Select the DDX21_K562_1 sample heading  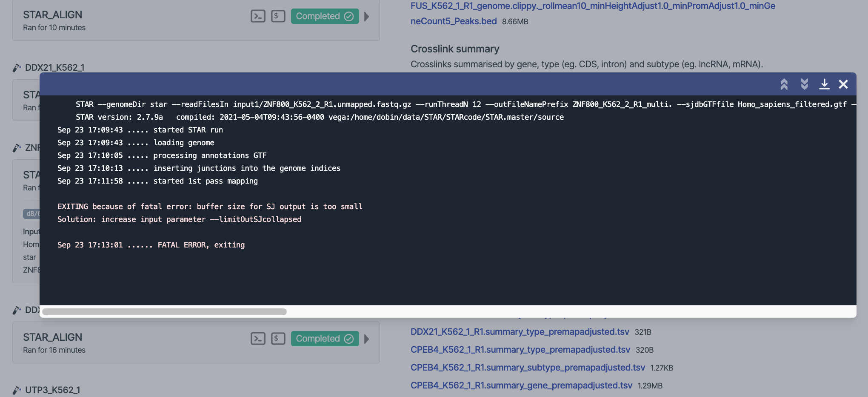pyautogui.click(x=54, y=68)
